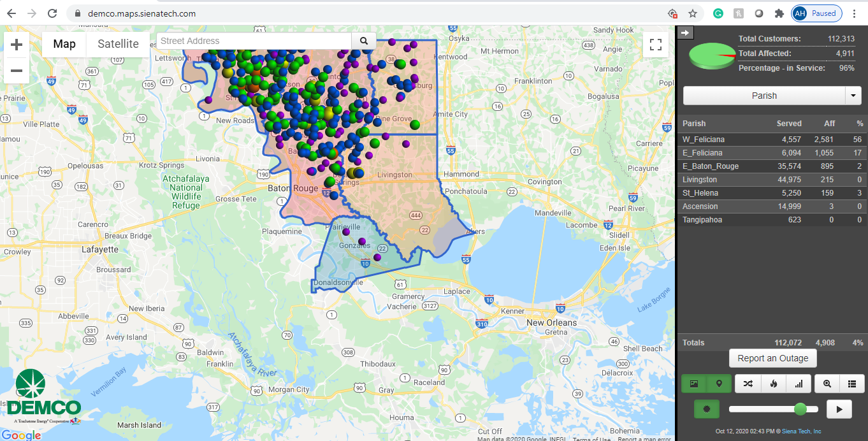Open the Siena Tech, Inc link
The width and height of the screenshot is (868, 441).
coord(802,431)
